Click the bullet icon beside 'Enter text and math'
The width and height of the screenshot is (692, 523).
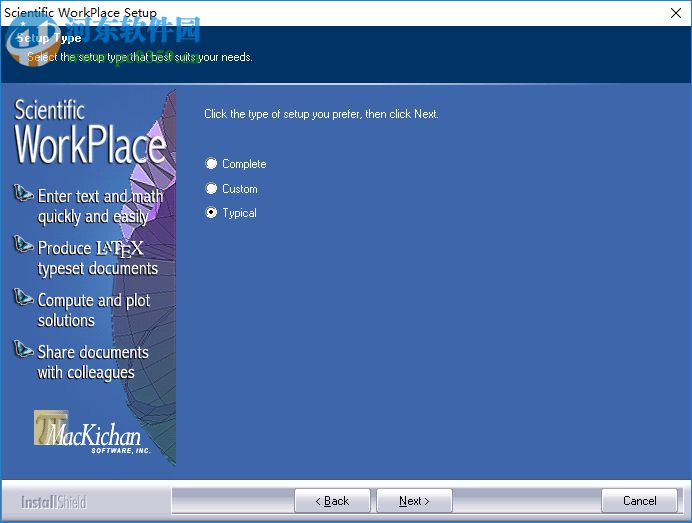click(23, 193)
